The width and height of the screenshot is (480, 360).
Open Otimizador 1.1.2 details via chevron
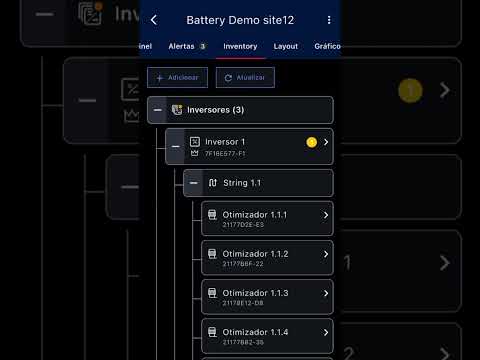coord(326,254)
